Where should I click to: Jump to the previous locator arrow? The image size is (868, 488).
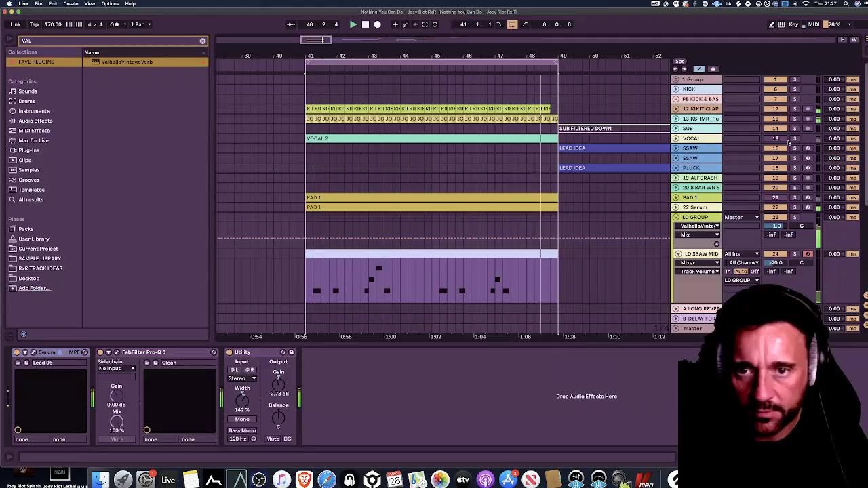pyautogui.click(x=675, y=69)
